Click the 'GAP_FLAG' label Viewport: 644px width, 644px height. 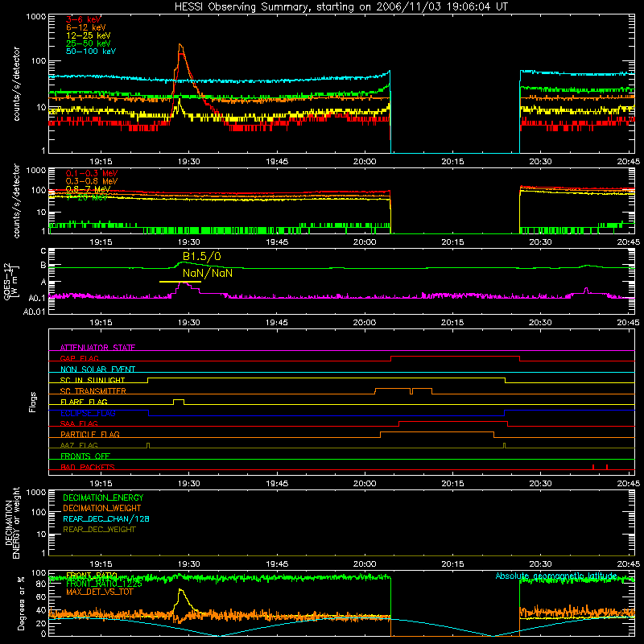coord(80,358)
